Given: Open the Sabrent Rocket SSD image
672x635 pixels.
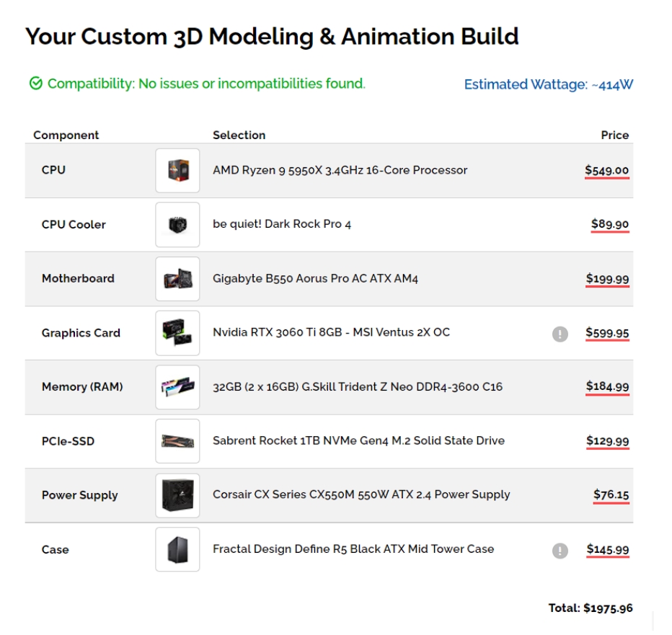Looking at the screenshot, I should click(x=177, y=441).
